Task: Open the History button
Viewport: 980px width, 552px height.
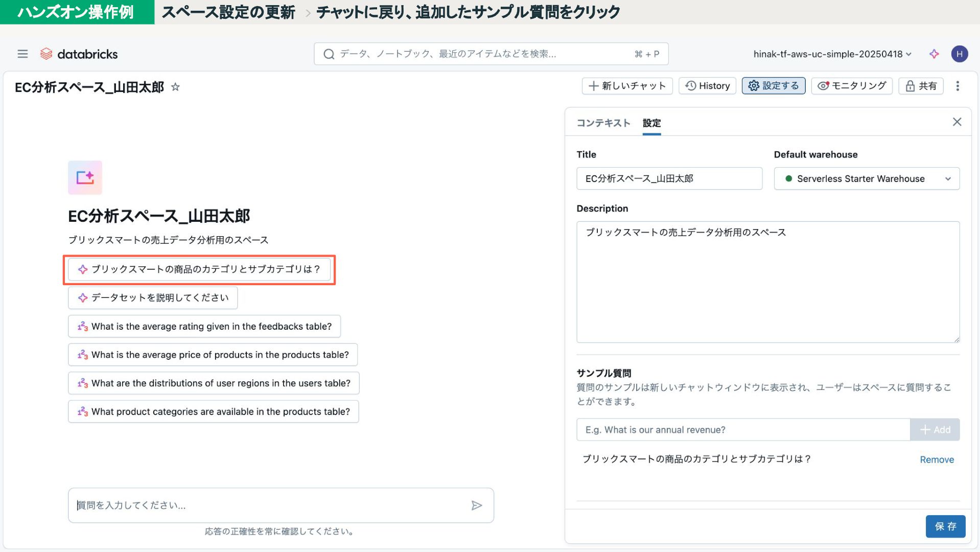Action: click(x=707, y=86)
